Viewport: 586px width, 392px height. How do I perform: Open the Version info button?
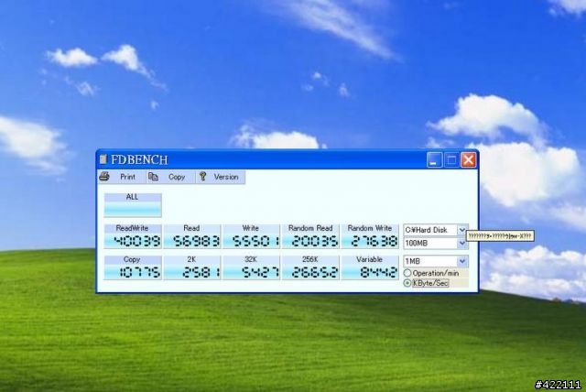pyautogui.click(x=221, y=177)
